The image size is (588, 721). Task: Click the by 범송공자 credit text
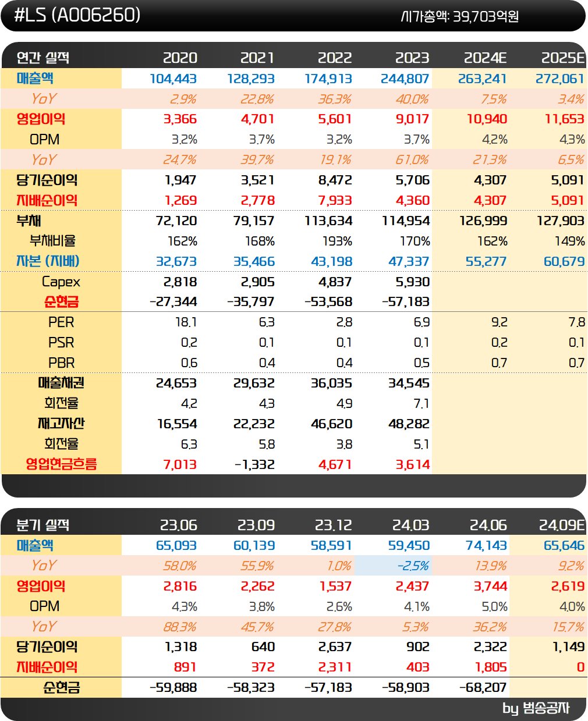(536, 708)
